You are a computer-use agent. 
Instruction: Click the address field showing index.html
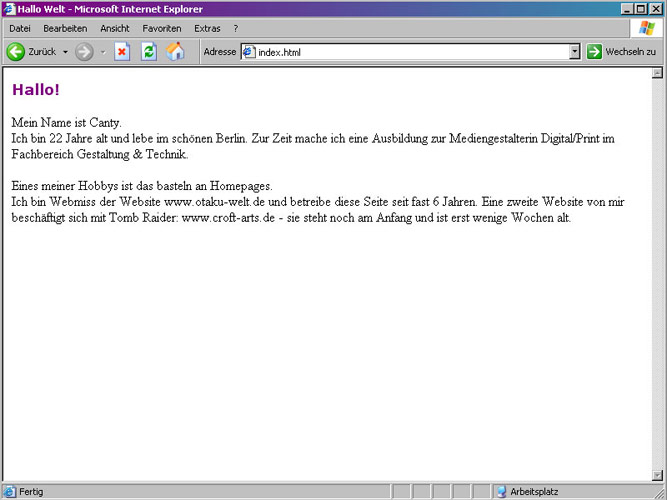(405, 52)
